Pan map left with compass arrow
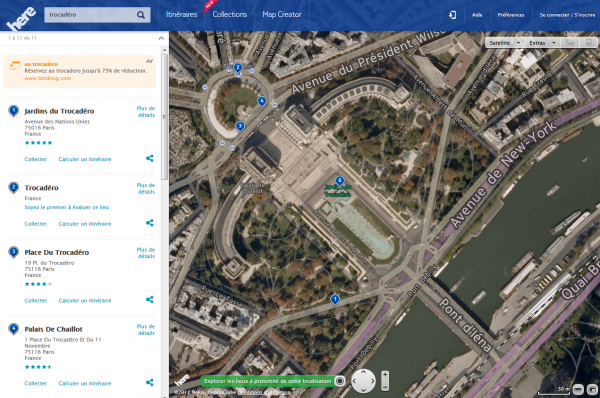600x398 pixels. (x=355, y=381)
